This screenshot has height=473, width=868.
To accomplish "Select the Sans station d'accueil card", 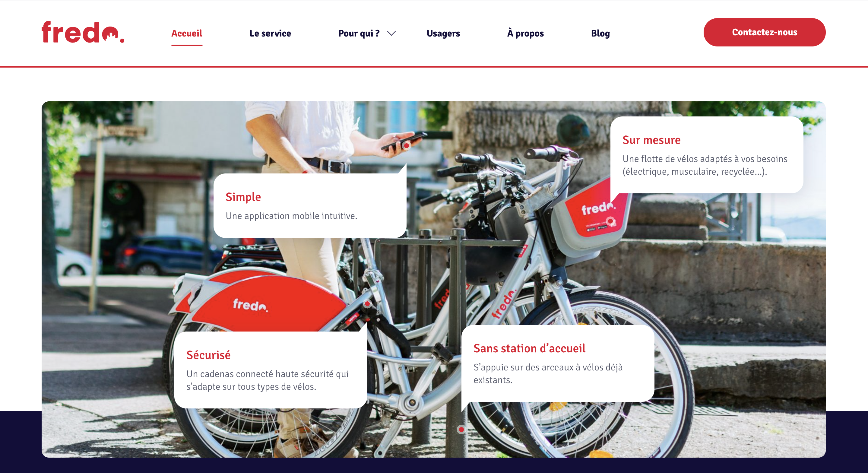I will pos(558,363).
